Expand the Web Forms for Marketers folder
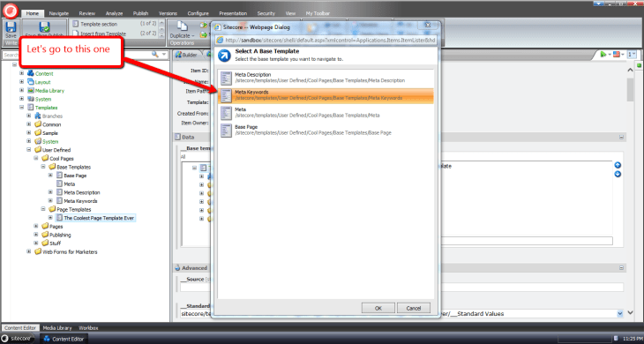 pyautogui.click(x=29, y=251)
